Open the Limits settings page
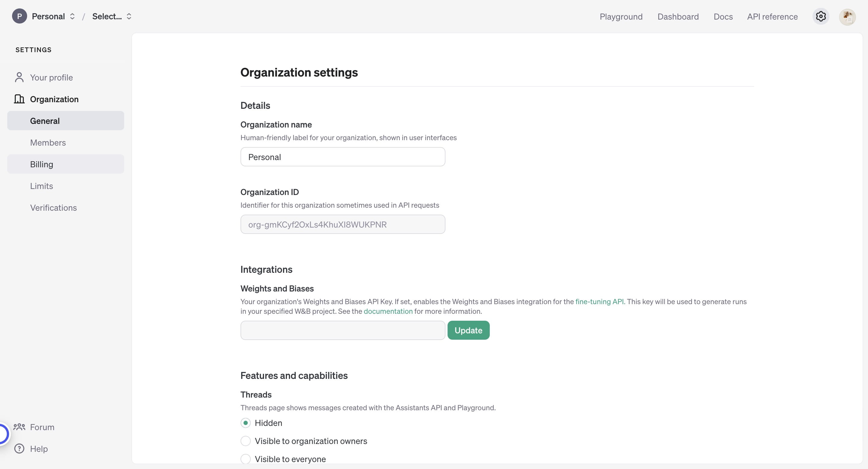 pyautogui.click(x=42, y=186)
